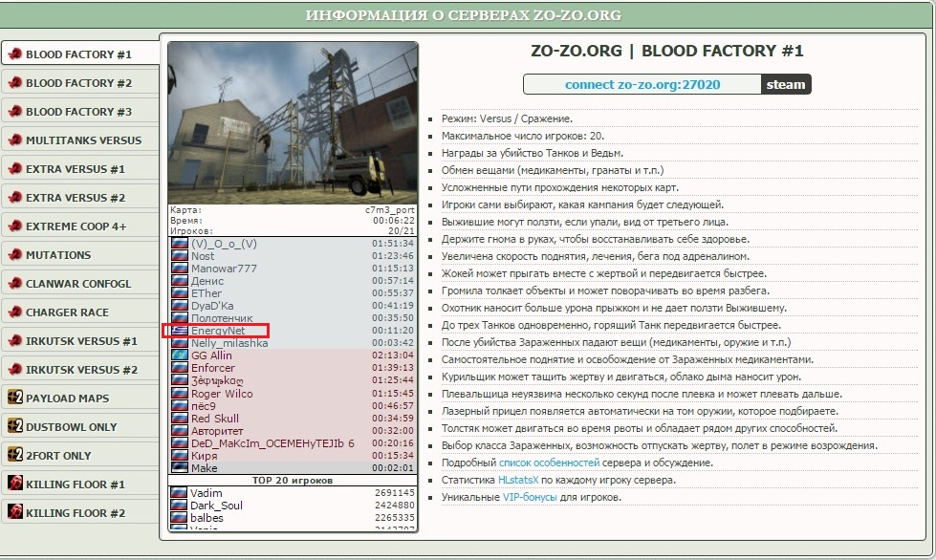
Task: Open the Blood Factory #3 server tab
Action: click(x=78, y=112)
